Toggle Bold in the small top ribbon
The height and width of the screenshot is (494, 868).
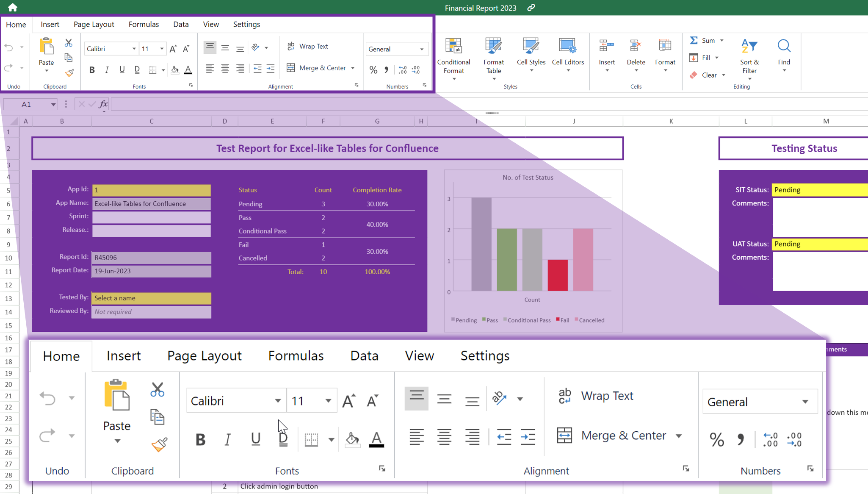pyautogui.click(x=92, y=70)
